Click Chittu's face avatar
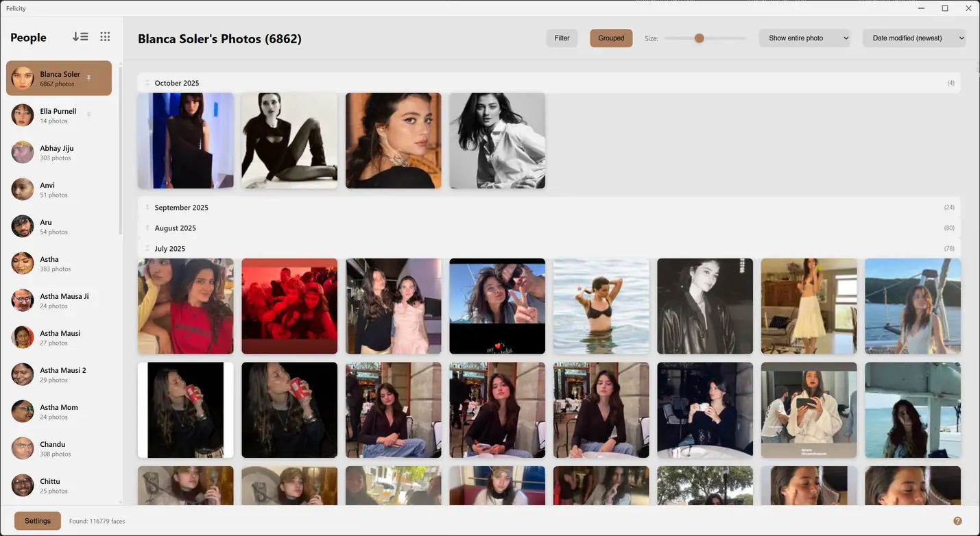The height and width of the screenshot is (536, 980). (23, 485)
